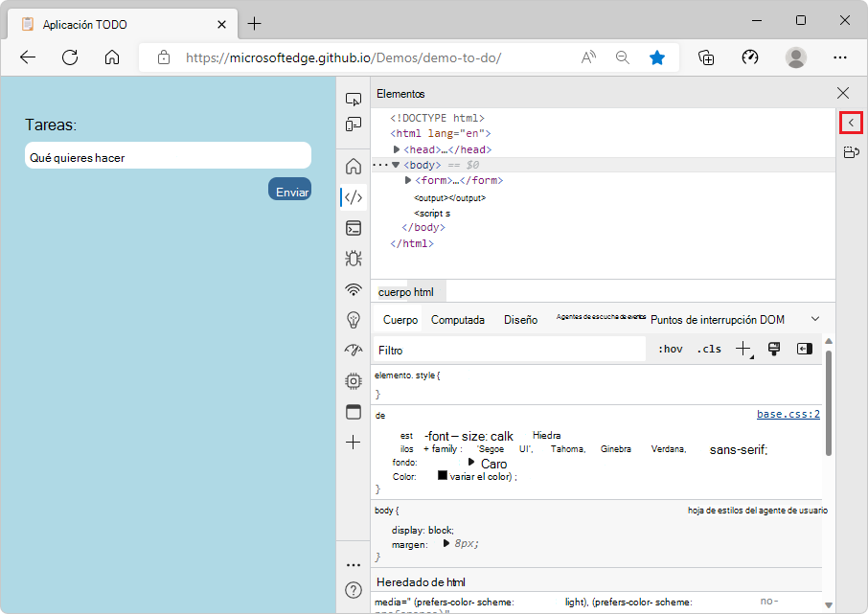Image resolution: width=868 pixels, height=614 pixels.
Task: Open the base.css:2 source link
Action: coord(788,414)
